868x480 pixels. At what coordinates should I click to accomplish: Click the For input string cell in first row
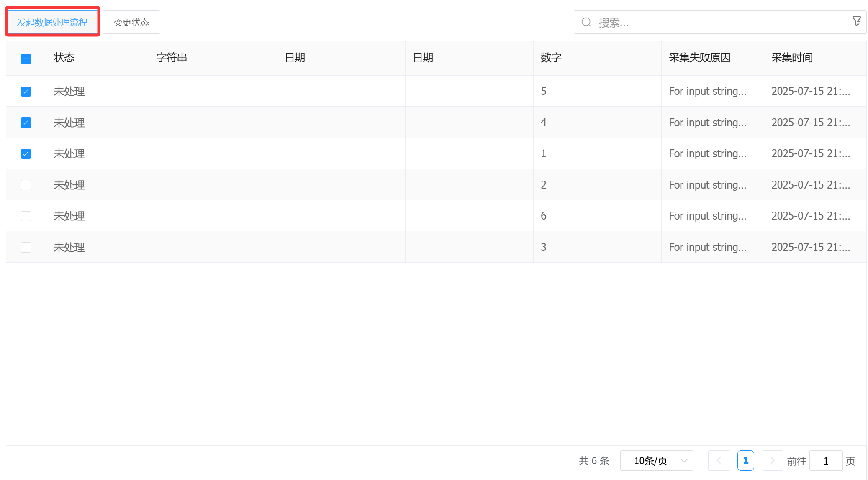(707, 91)
